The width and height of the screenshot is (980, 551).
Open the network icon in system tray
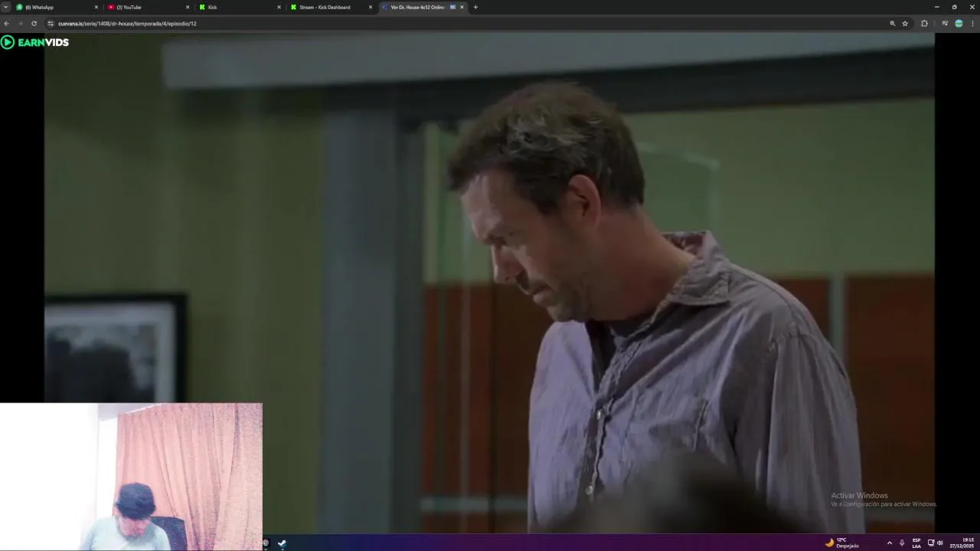pyautogui.click(x=931, y=543)
